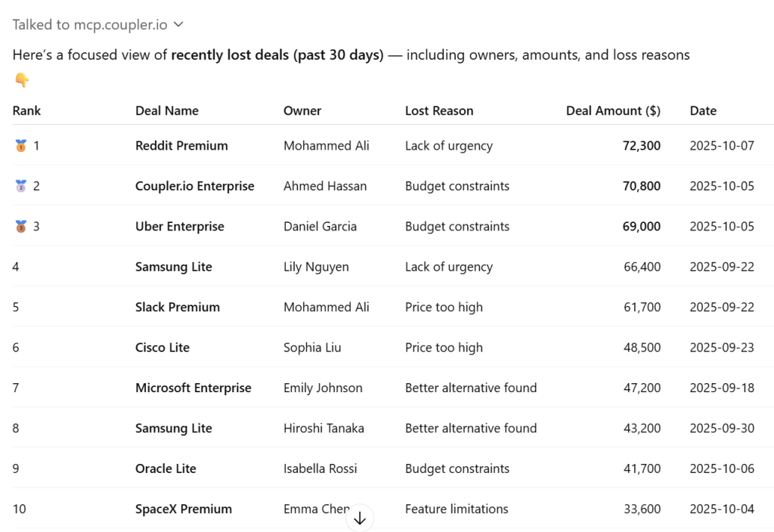This screenshot has width=774, height=532.
Task: Click the Oracle Lite deal name
Action: (166, 469)
